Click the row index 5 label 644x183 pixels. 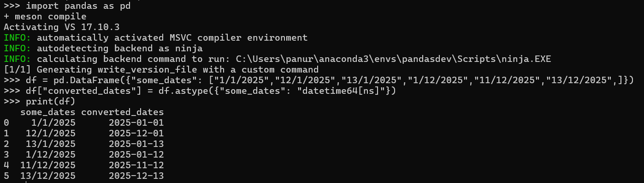6,176
